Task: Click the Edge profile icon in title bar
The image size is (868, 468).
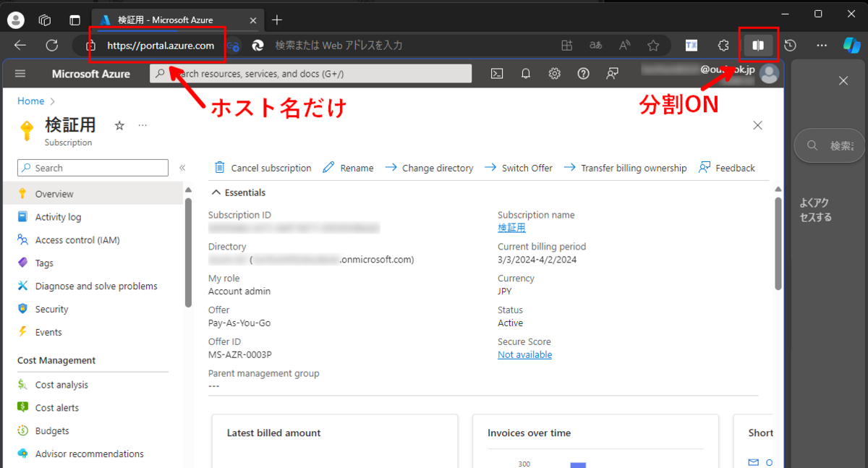Action: pos(15,20)
